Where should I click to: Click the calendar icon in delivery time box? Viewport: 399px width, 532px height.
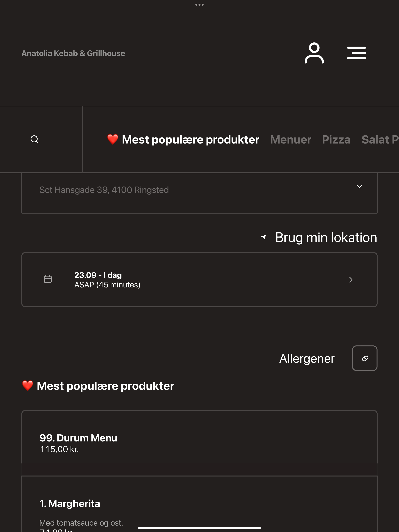[x=48, y=279]
